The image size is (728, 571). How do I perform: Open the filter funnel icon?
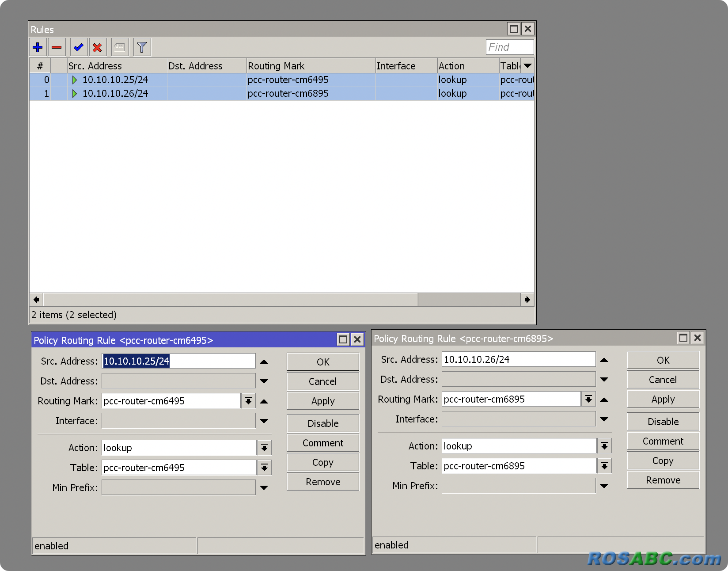(x=142, y=47)
